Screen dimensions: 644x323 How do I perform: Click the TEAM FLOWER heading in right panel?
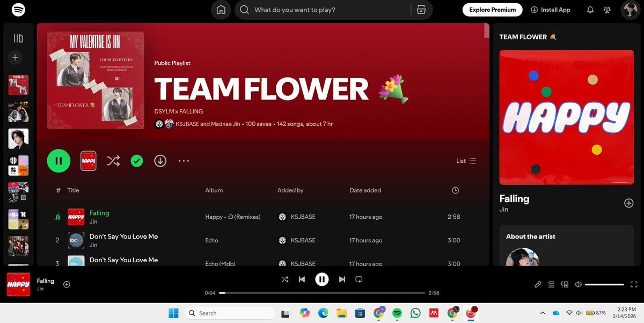click(x=529, y=37)
